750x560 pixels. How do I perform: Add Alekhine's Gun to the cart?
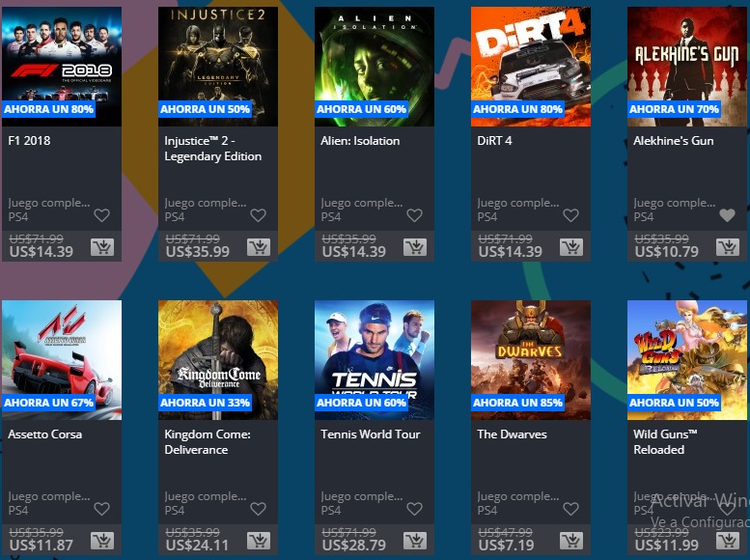(x=728, y=247)
